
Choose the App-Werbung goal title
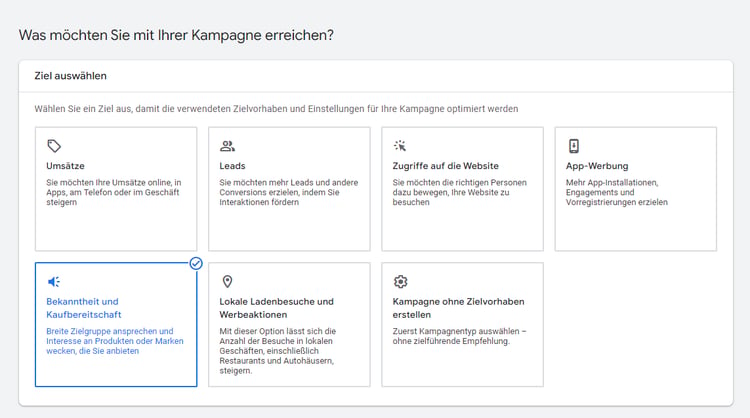pyautogui.click(x=597, y=166)
